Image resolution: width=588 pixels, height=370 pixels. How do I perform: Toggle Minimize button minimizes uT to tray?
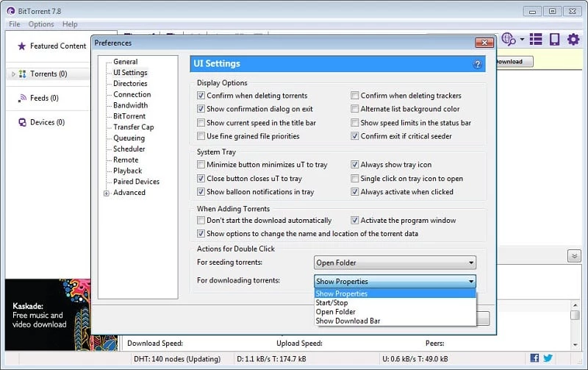(x=201, y=165)
